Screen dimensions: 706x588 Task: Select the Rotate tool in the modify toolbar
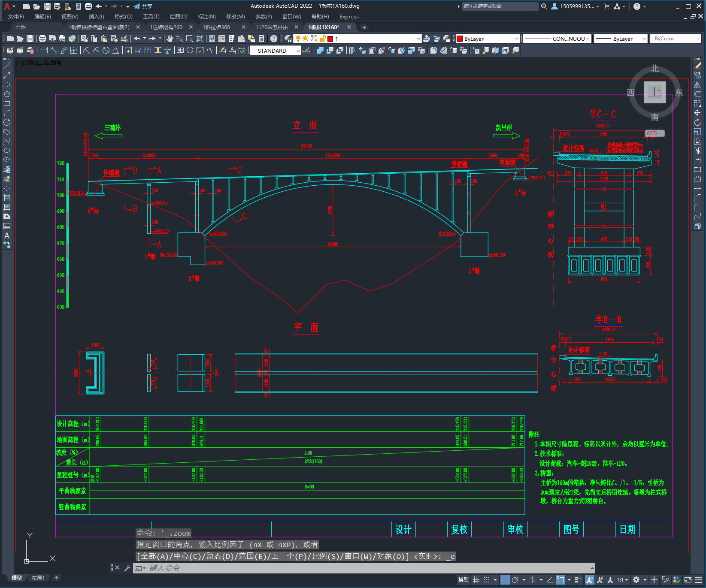[697, 122]
